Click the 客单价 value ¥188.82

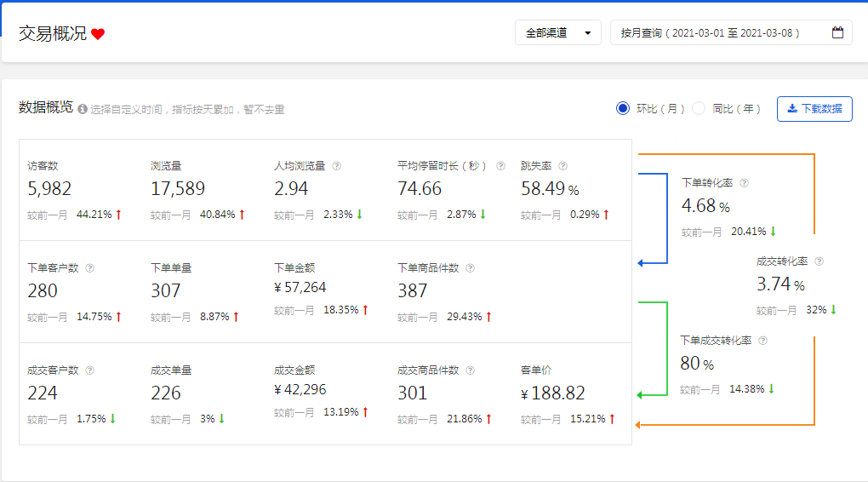pos(552,393)
